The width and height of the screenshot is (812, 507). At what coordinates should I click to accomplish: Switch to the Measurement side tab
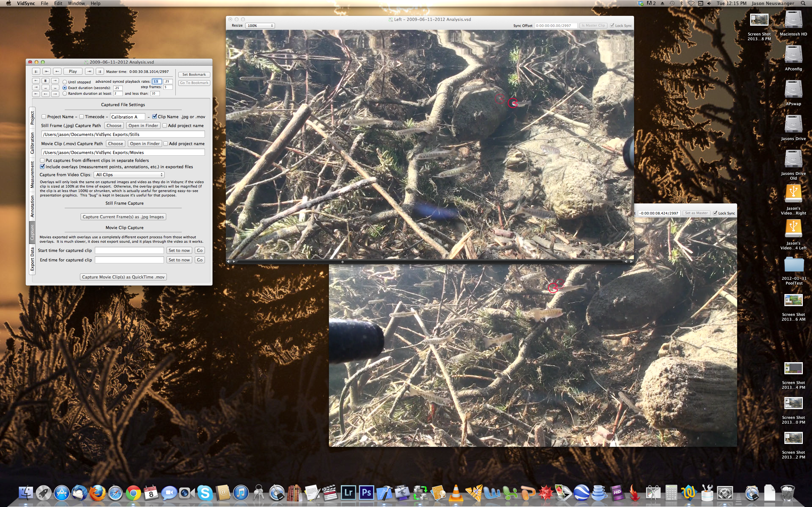coord(32,175)
